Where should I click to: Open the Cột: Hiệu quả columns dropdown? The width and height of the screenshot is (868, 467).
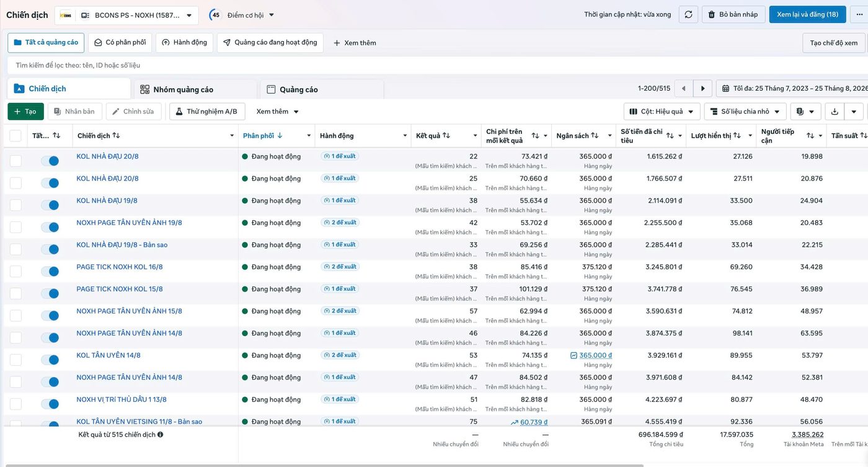[x=662, y=112]
